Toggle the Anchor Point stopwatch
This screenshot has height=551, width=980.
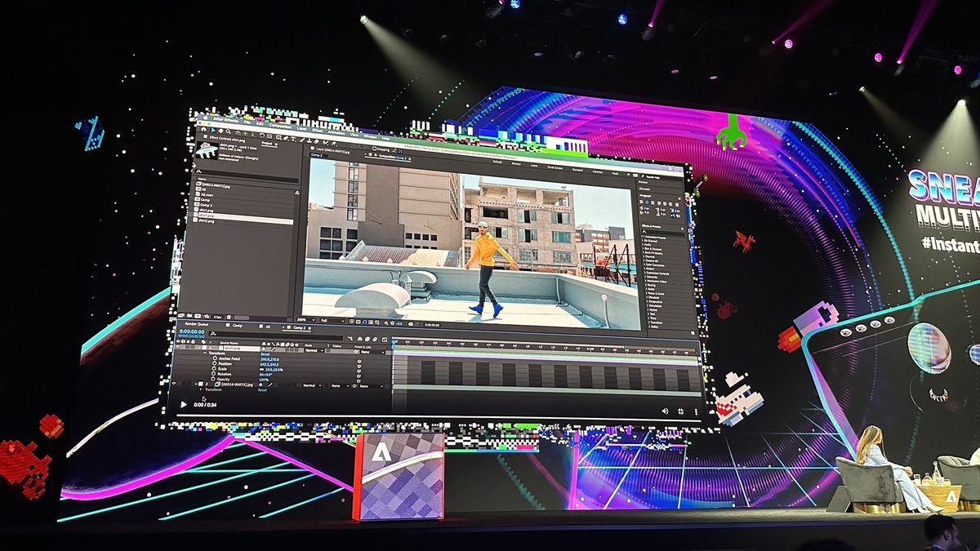215,358
